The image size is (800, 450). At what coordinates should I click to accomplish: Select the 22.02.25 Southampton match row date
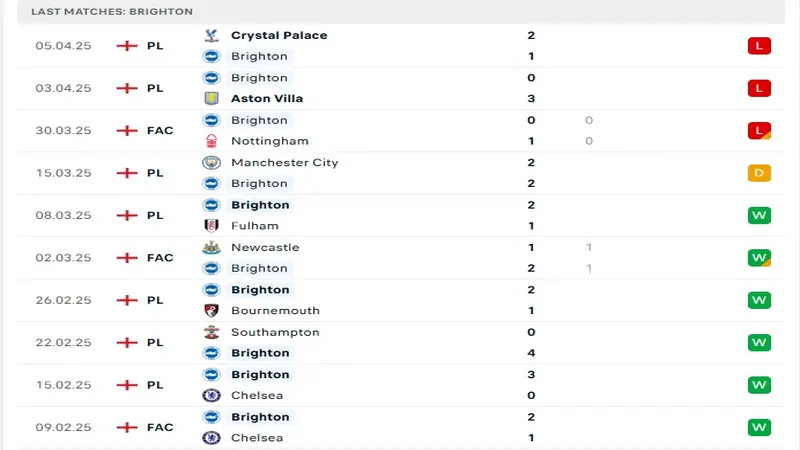coord(63,343)
